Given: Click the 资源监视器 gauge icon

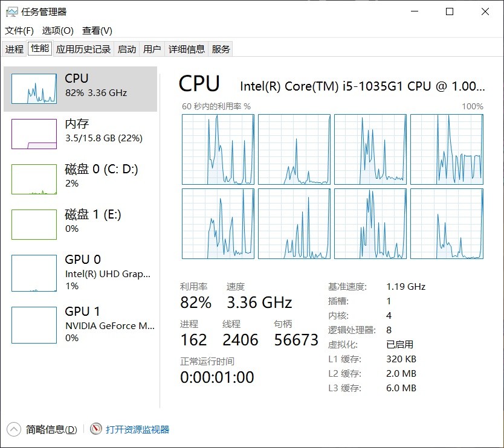Looking at the screenshot, I should (96, 429).
